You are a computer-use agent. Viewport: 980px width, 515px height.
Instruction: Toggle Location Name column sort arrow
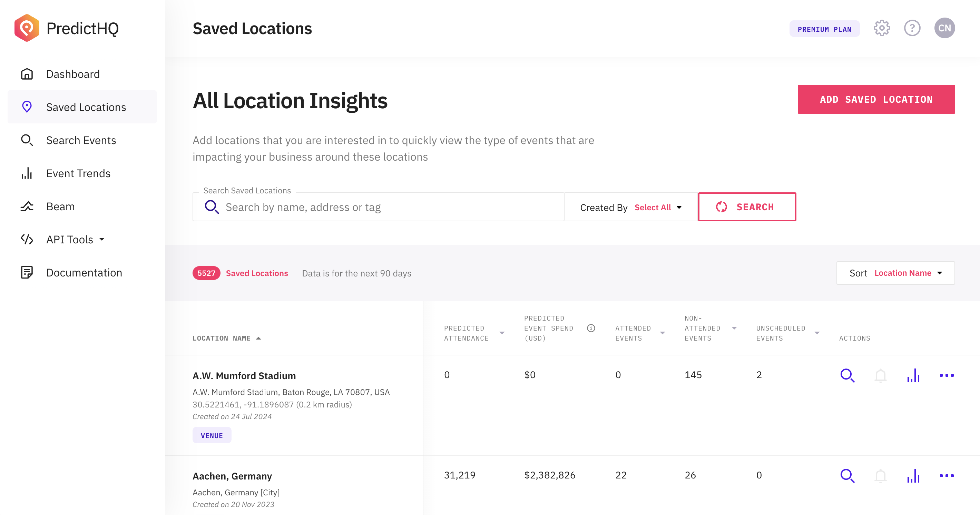pyautogui.click(x=259, y=338)
